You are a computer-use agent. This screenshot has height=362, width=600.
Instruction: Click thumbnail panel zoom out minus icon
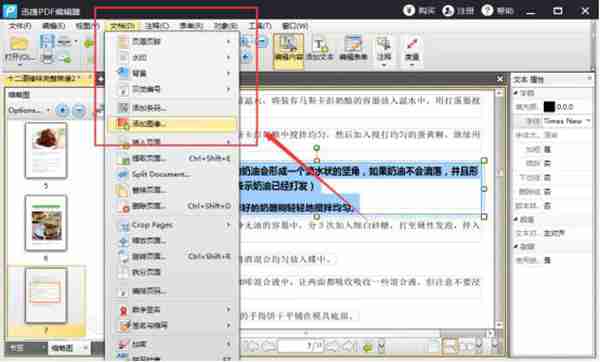point(79,111)
